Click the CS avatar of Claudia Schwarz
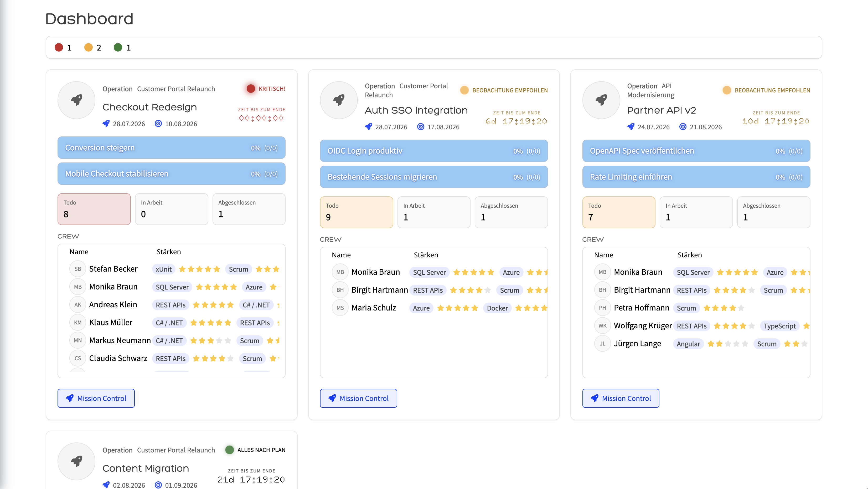 tap(78, 359)
